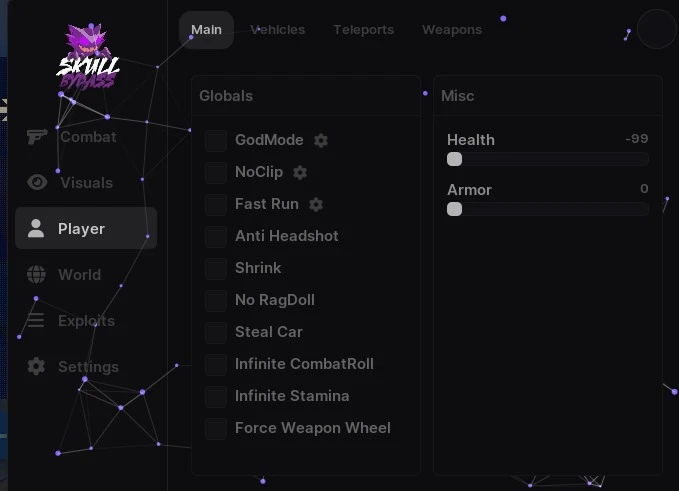The height and width of the screenshot is (491, 679).
Task: Click the Armor slider track
Action: pos(550,209)
